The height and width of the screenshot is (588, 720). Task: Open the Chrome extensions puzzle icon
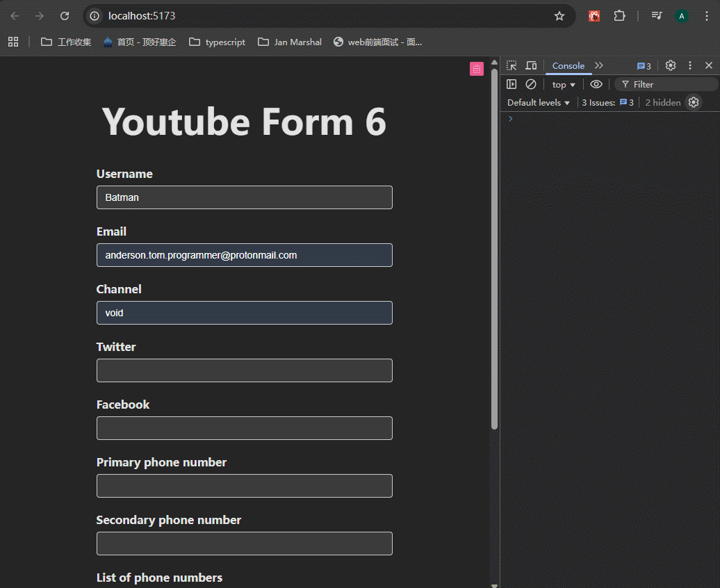(619, 16)
